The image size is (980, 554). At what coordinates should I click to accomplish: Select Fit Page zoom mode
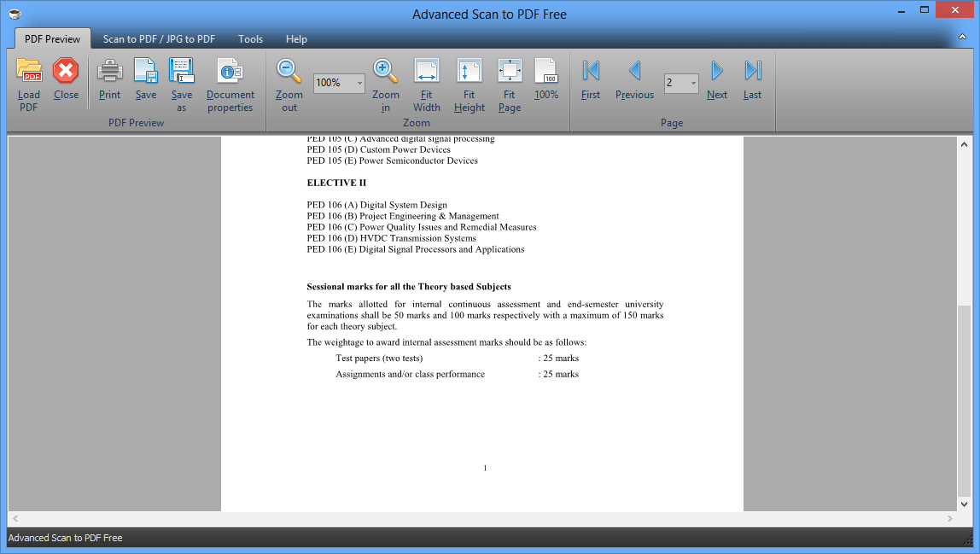click(x=510, y=72)
